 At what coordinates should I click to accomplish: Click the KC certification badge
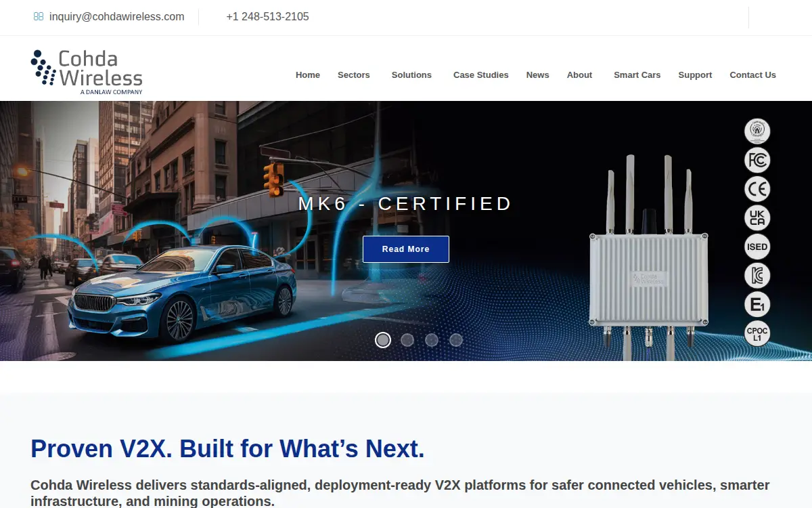point(757,276)
